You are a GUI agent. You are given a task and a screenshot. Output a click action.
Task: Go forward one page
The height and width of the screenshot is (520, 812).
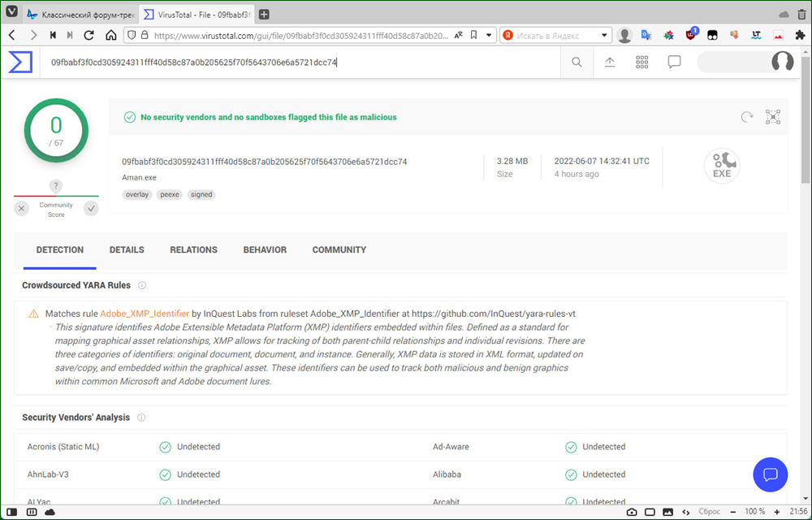33,35
